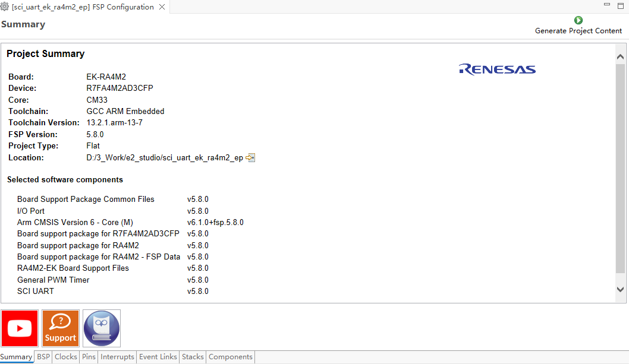629x364 pixels.
Task: Click the I/O Port component row
Action: 113,211
